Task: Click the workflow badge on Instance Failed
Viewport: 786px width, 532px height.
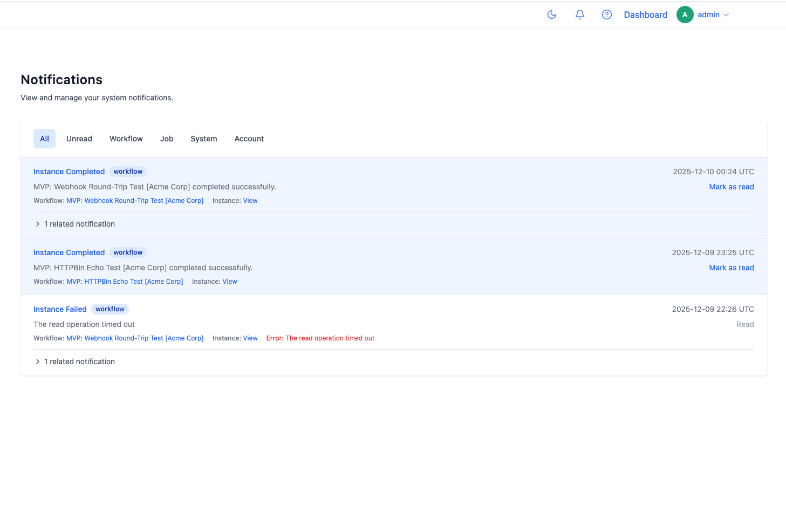Action: click(110, 309)
